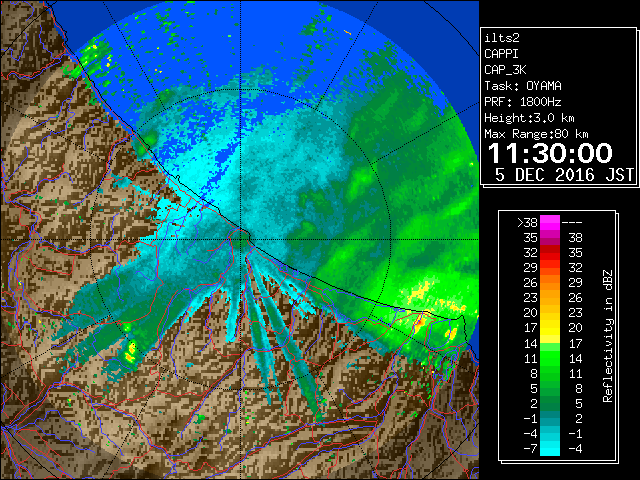
Task: Click the 'Max Range:80 km' line
Action: 536,134
